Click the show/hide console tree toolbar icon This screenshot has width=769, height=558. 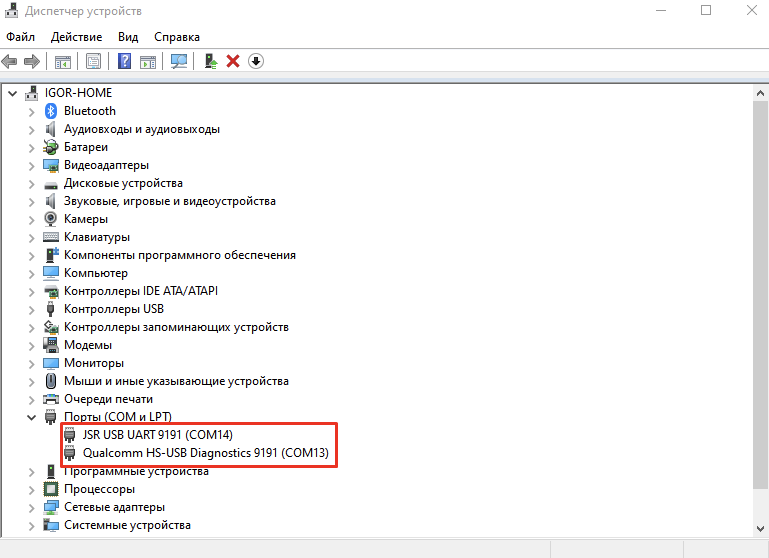tap(63, 61)
